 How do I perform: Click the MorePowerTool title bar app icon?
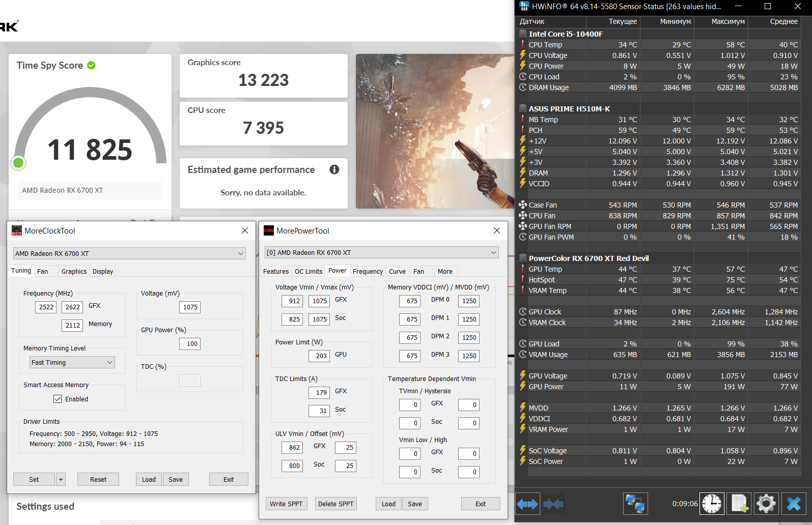click(269, 231)
